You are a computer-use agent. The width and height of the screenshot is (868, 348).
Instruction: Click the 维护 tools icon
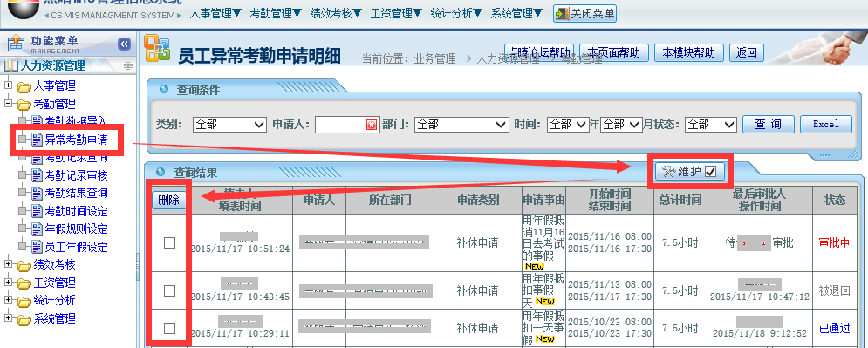pos(669,172)
